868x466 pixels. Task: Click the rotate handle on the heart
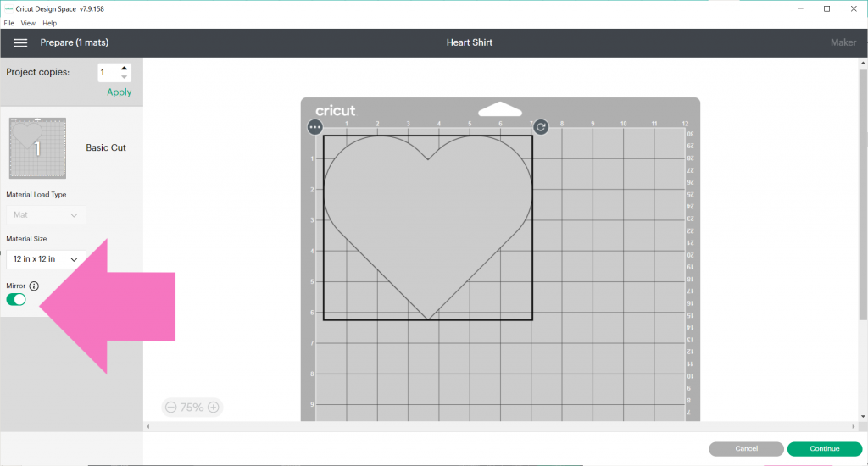click(x=541, y=127)
